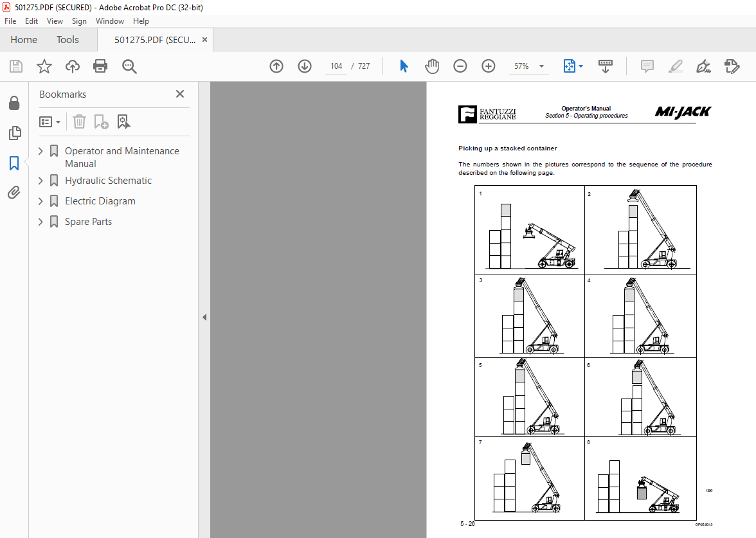Open the 57% zoom level dropdown
The height and width of the screenshot is (538, 756).
pos(541,66)
